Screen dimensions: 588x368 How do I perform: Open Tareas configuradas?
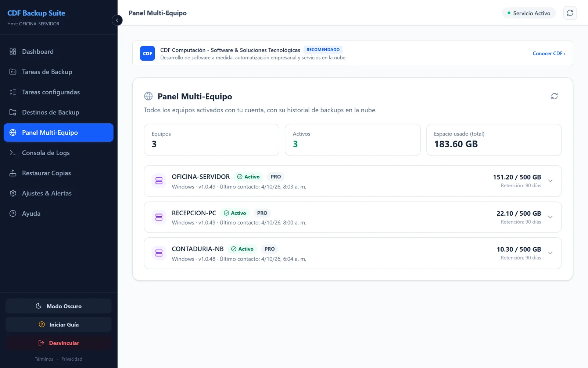[x=58, y=92]
